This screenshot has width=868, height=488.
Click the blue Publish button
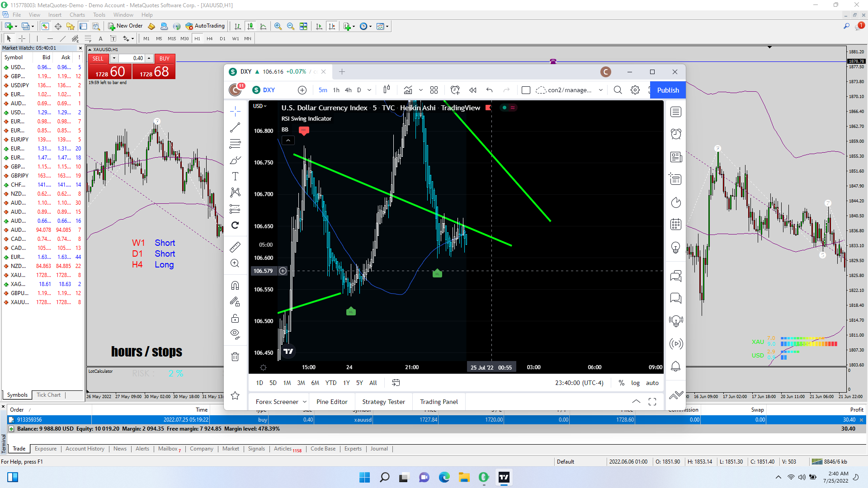668,90
